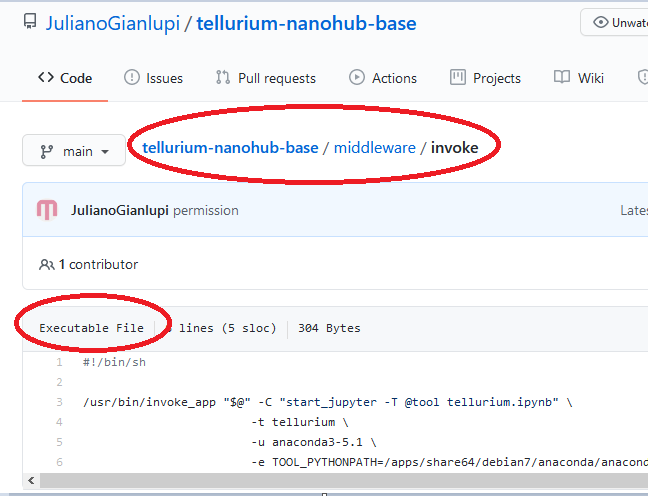Select line number 3 in code view
Image resolution: width=648 pixels, height=496 pixels.
(60, 402)
